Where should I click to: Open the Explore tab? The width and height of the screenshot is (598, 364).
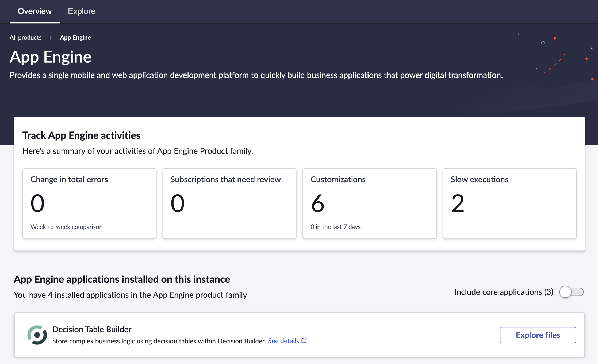(82, 11)
